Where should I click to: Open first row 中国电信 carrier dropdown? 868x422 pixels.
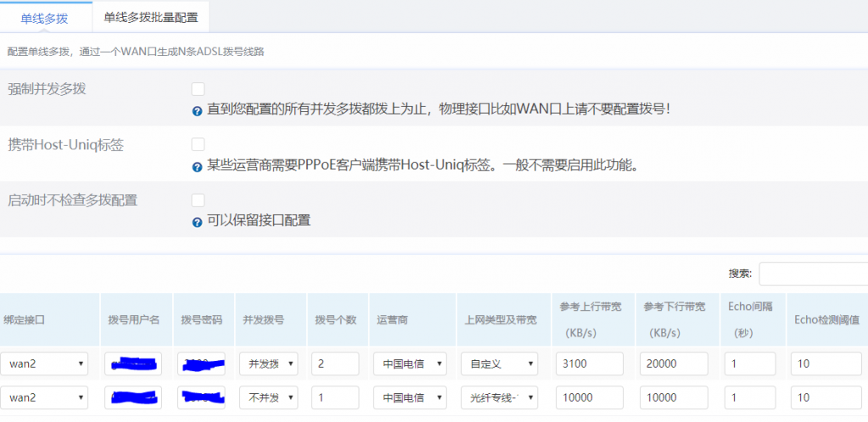click(x=410, y=364)
